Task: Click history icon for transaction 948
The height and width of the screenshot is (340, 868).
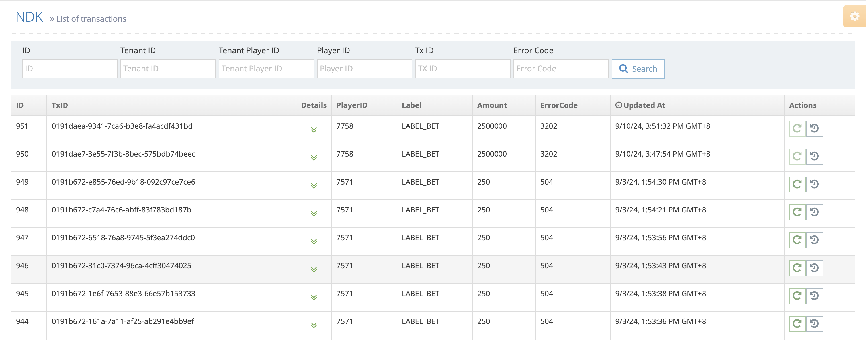Action: (x=814, y=212)
